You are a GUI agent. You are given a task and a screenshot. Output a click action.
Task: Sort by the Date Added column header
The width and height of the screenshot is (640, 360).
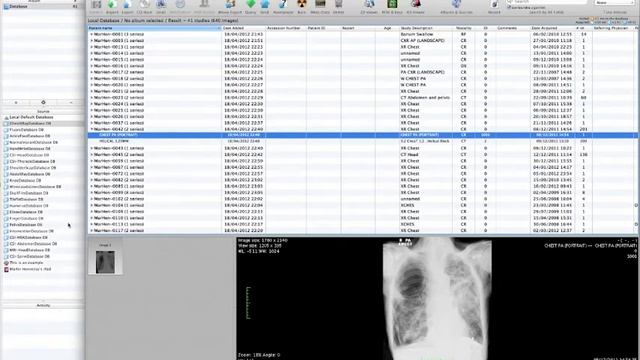[243, 28]
